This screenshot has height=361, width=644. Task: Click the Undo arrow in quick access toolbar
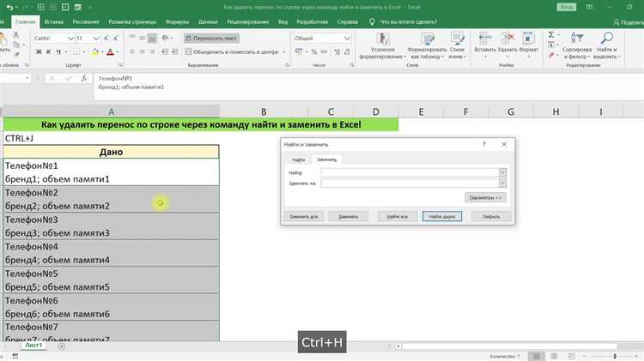(9, 8)
